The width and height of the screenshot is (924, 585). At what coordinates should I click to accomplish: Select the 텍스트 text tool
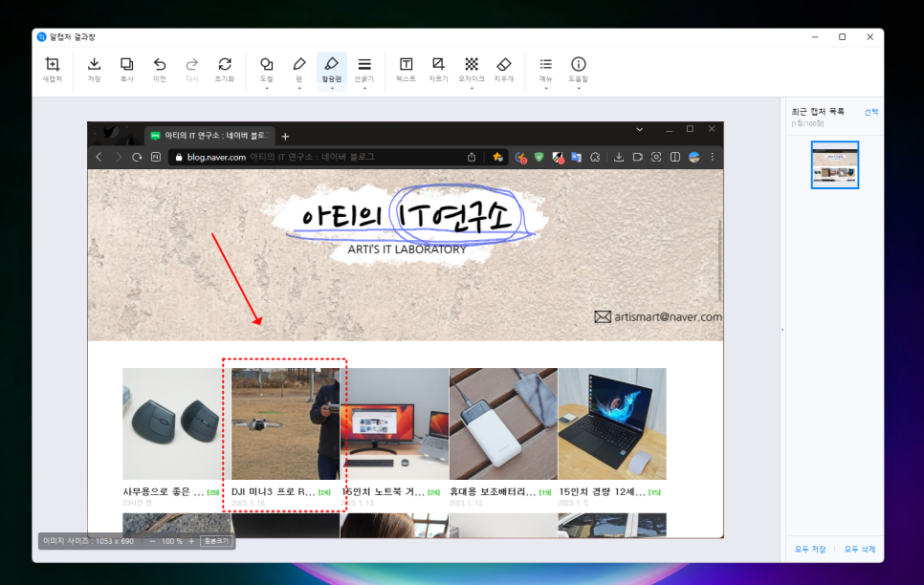[406, 69]
